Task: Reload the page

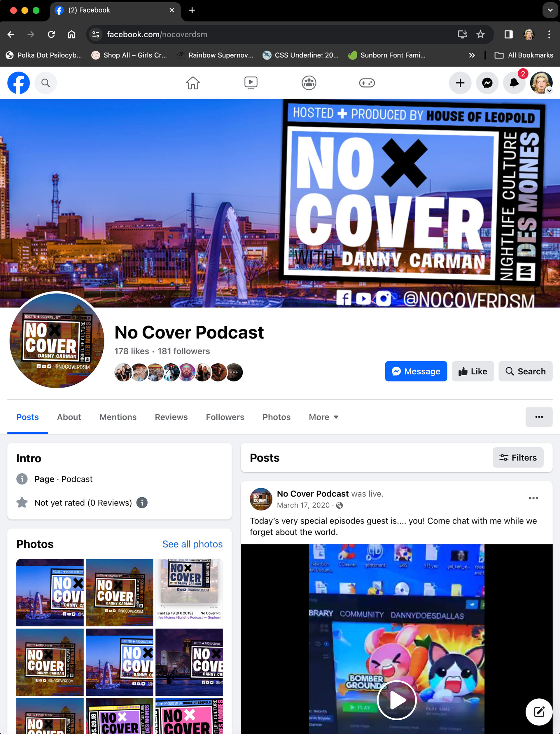Action: [51, 34]
